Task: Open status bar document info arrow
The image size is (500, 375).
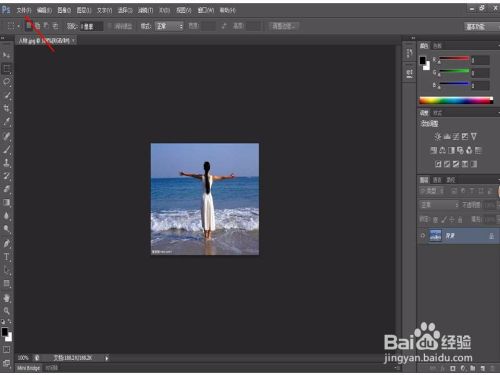Action: (x=107, y=358)
